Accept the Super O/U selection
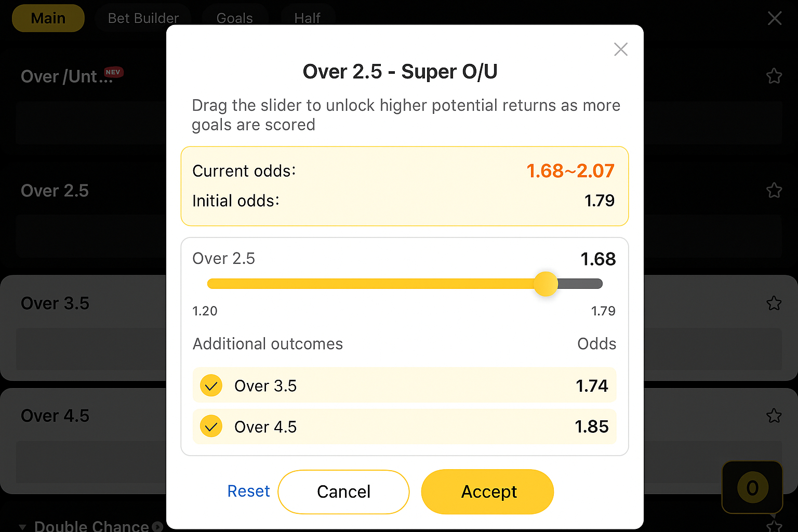This screenshot has width=798, height=532. (x=487, y=491)
